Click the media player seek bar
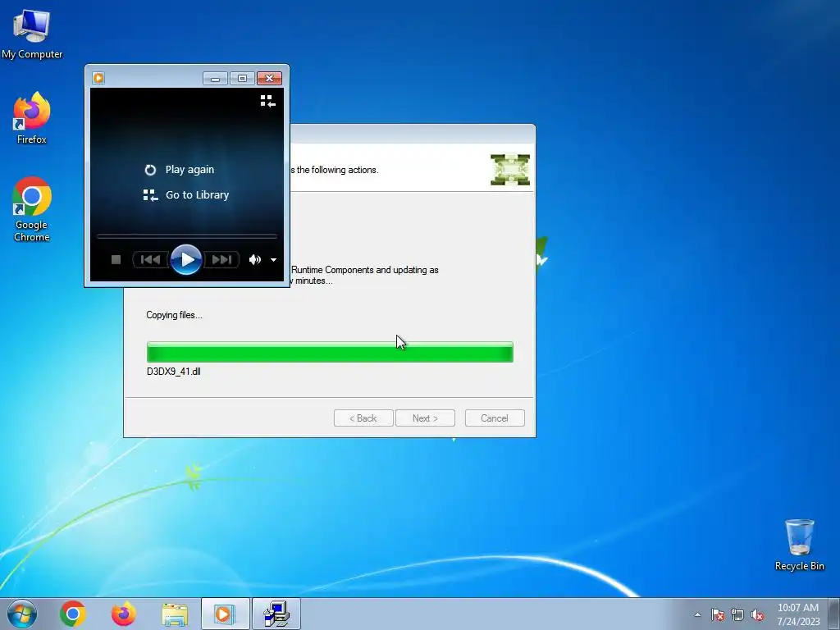Screen dimensions: 840x630 [186, 235]
